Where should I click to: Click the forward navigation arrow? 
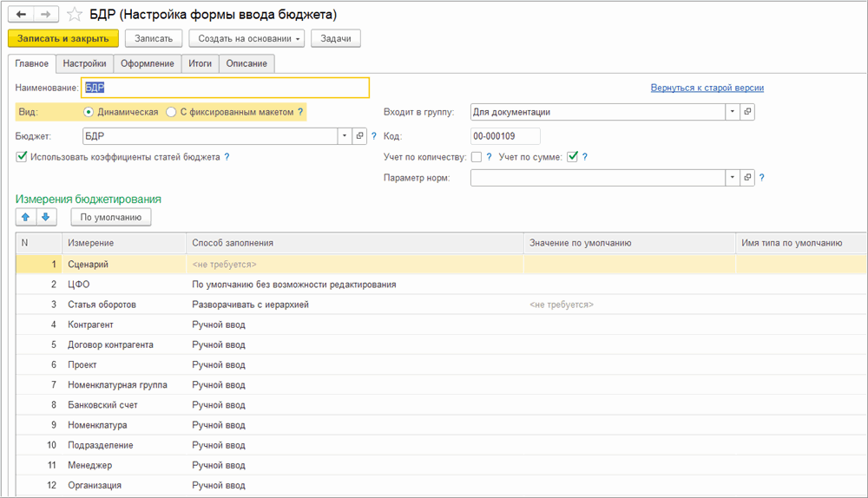pyautogui.click(x=46, y=15)
